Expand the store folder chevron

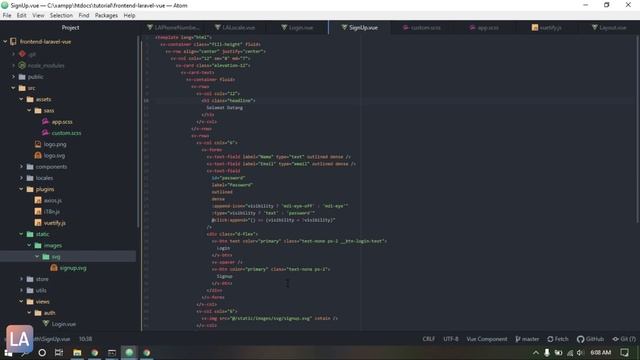pos(21,279)
